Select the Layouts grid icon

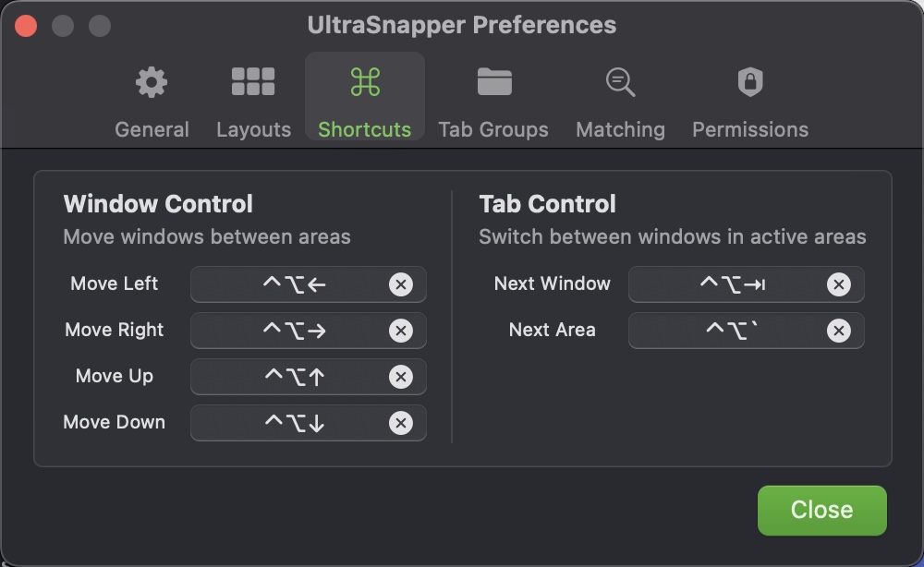click(x=253, y=82)
